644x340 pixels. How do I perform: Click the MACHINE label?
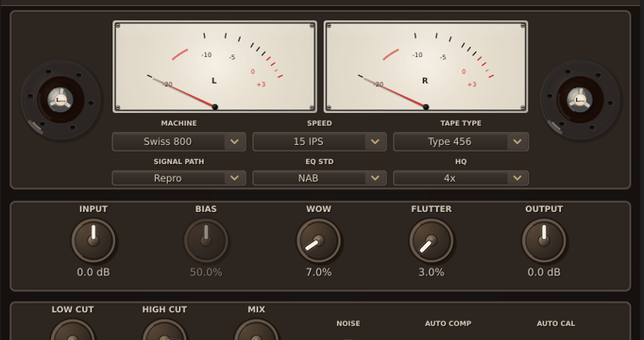point(179,123)
